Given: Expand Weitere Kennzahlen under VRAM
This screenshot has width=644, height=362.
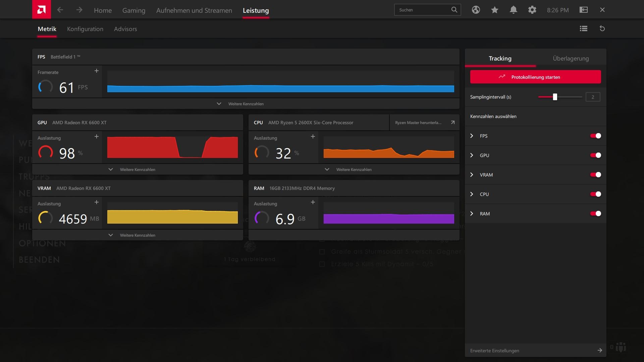Looking at the screenshot, I should point(138,235).
